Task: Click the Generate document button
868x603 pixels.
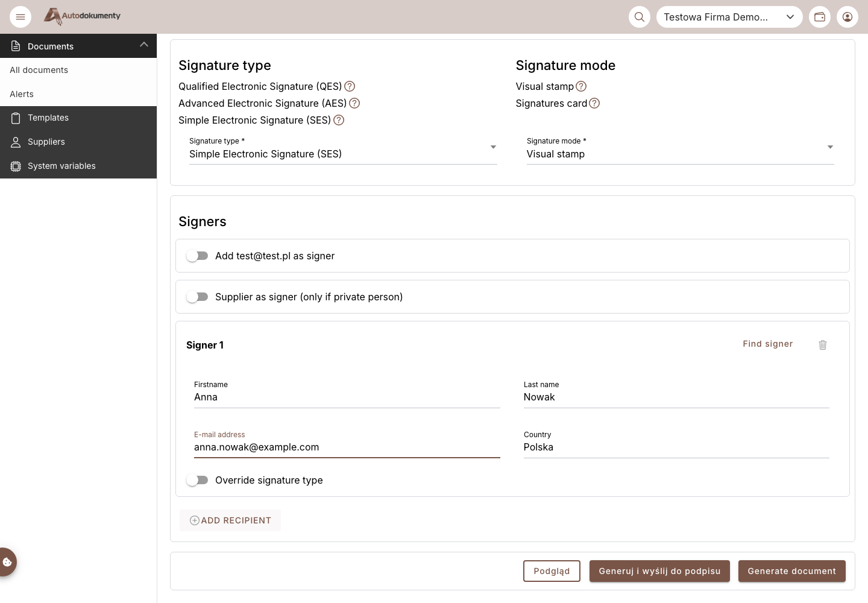Action: [x=792, y=571]
